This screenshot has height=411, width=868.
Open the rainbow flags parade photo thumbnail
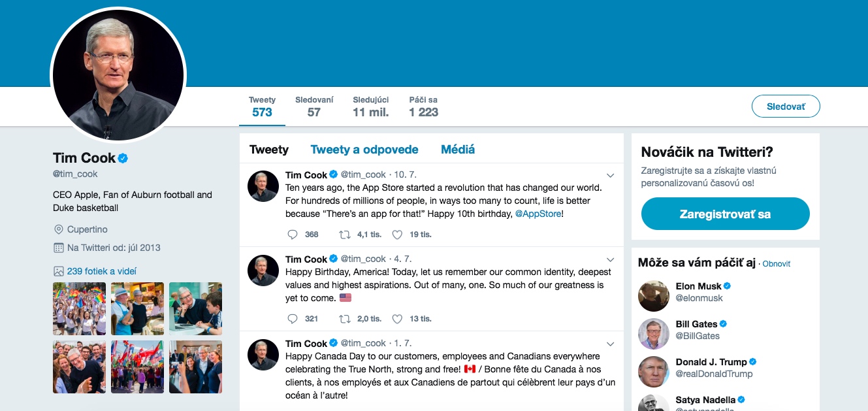79,308
